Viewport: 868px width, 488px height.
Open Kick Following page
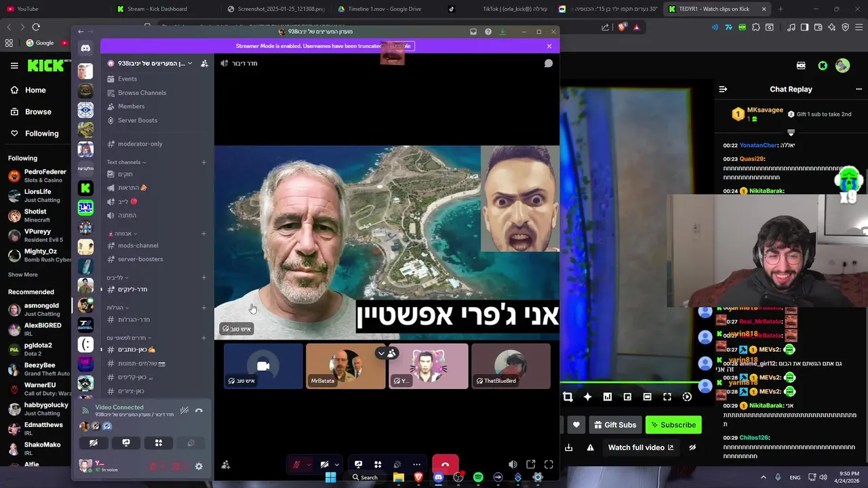click(41, 134)
